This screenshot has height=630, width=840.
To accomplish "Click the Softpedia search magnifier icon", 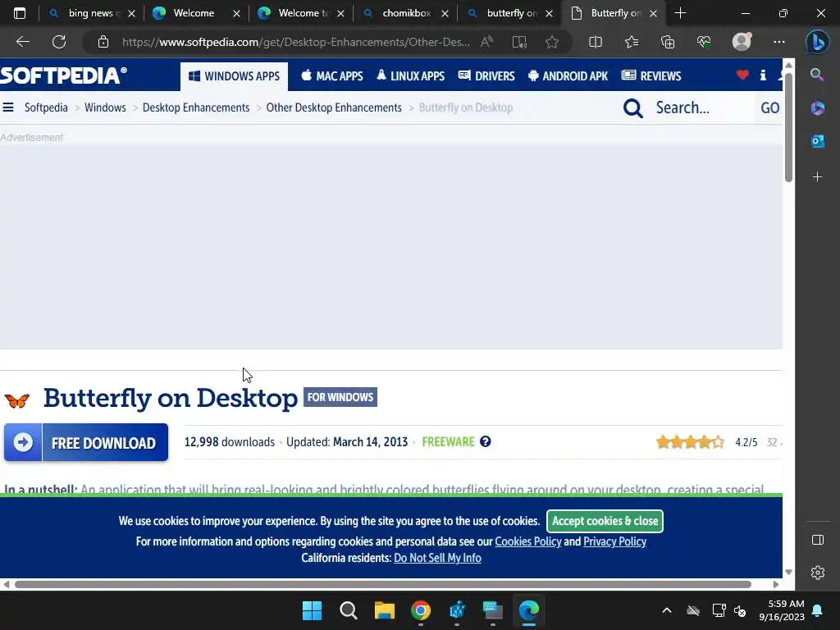I will (632, 108).
